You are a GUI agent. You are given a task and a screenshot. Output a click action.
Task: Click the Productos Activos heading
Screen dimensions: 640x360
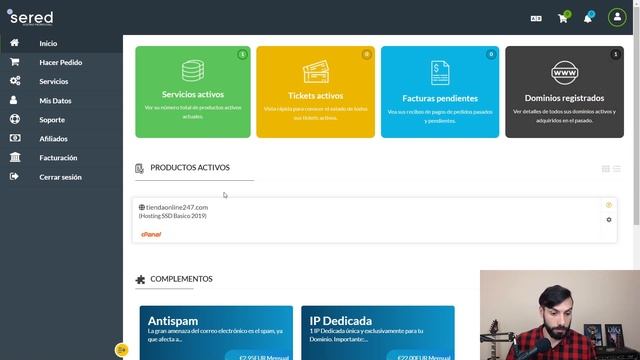(190, 167)
